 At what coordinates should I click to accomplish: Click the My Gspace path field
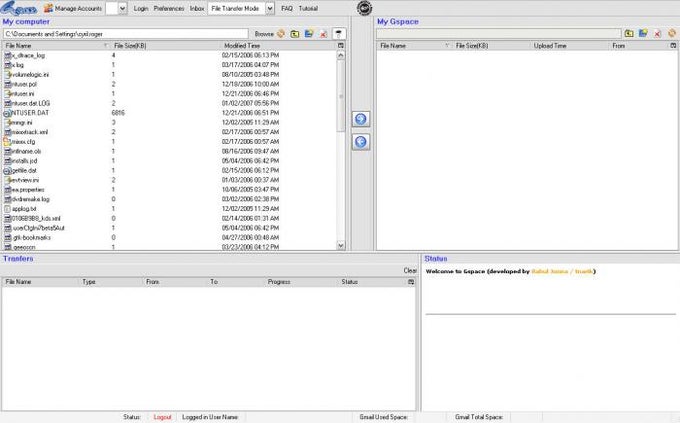(499, 34)
